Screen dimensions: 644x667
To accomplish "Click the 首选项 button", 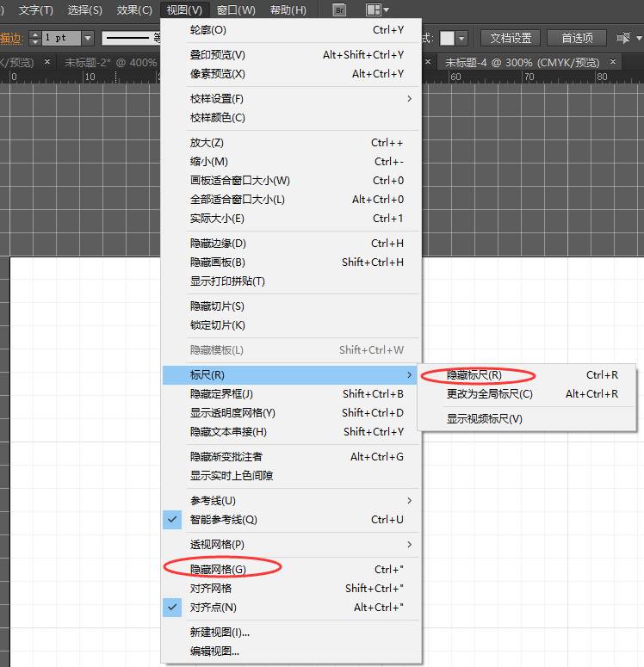I will [577, 38].
